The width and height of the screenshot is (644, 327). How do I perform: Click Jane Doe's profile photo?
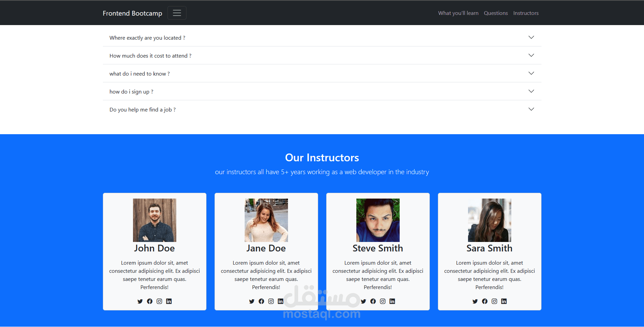click(266, 220)
